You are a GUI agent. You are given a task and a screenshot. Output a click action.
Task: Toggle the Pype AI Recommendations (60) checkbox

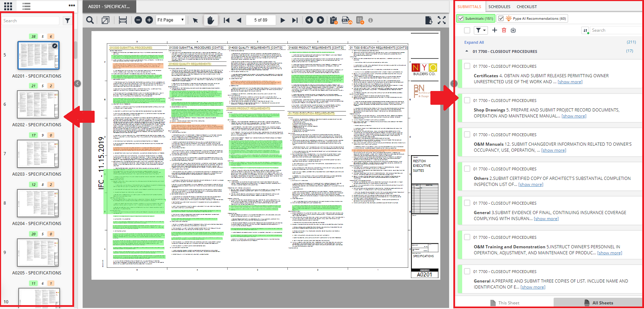click(x=501, y=18)
